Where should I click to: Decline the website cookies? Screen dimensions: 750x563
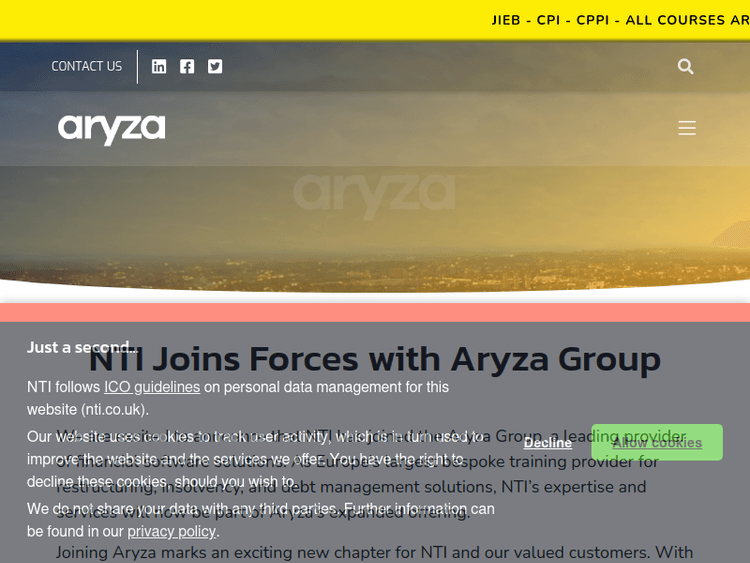pyautogui.click(x=547, y=443)
